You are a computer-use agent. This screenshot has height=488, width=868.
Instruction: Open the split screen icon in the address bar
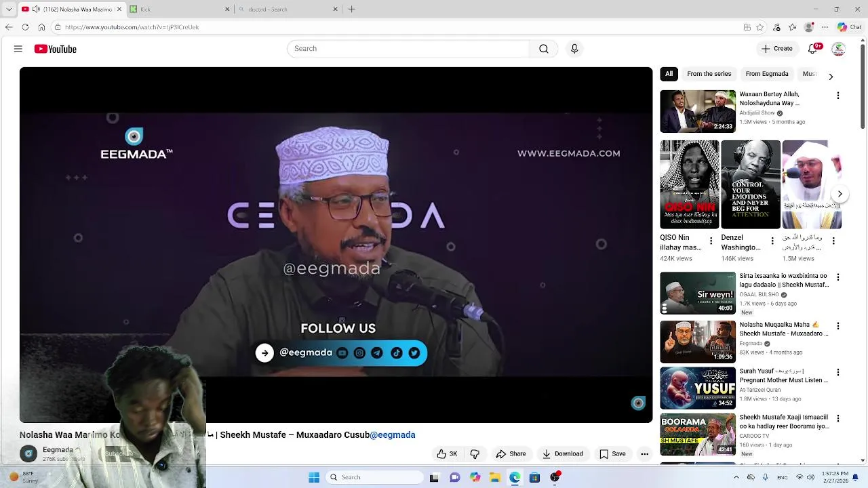(x=747, y=27)
